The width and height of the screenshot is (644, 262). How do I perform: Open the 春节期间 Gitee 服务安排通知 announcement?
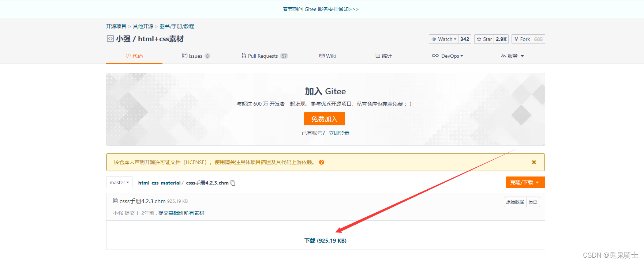point(321,9)
